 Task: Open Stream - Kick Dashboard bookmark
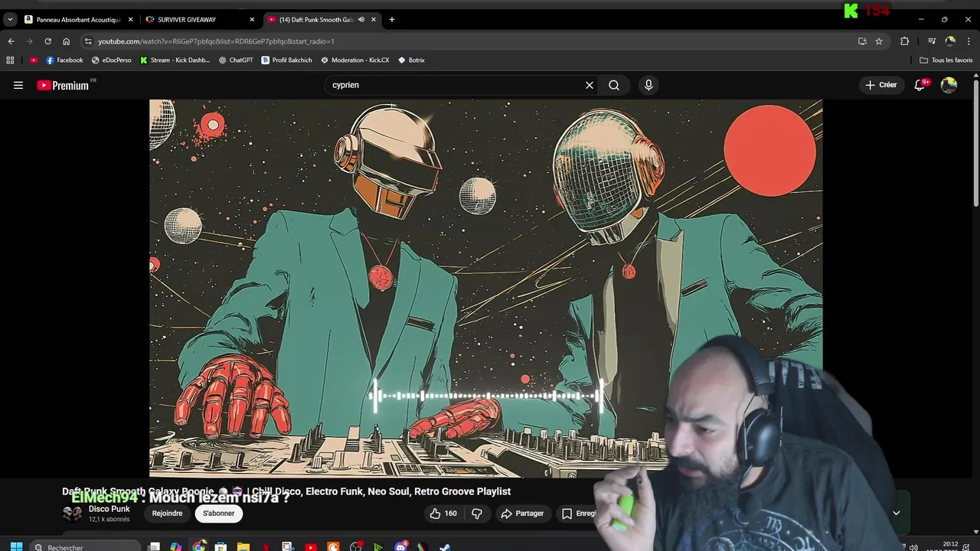[175, 60]
